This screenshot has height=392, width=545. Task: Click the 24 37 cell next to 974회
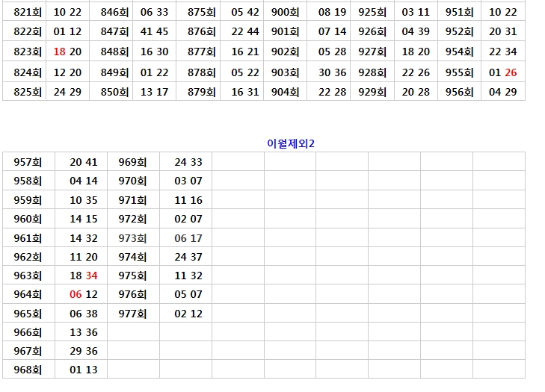188,257
